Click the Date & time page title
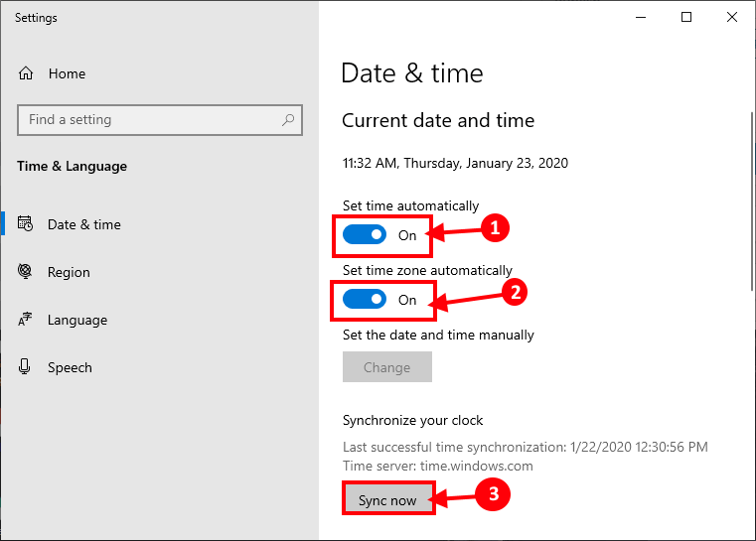 point(412,73)
